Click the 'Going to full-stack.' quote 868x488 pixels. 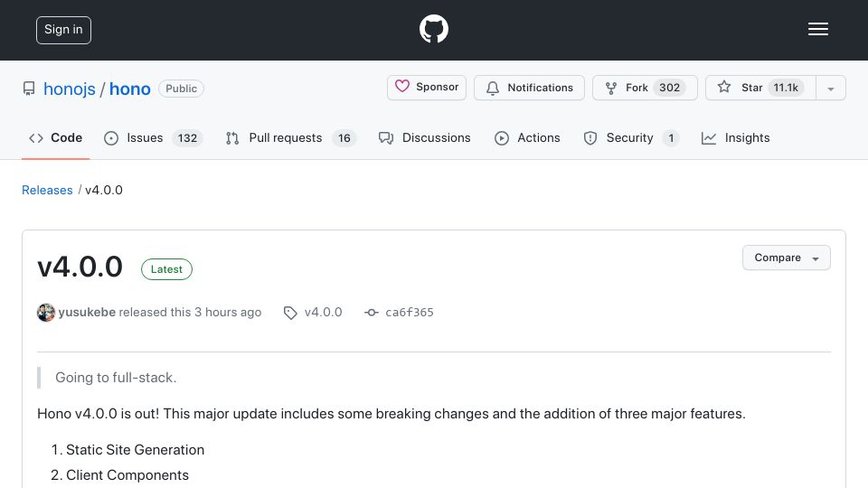(x=116, y=378)
